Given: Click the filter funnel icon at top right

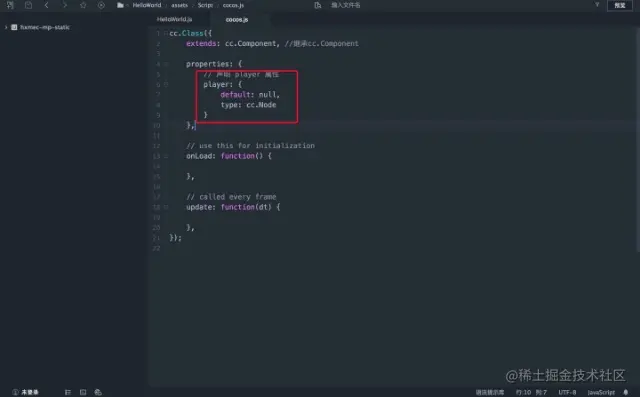Looking at the screenshot, I should [597, 5].
